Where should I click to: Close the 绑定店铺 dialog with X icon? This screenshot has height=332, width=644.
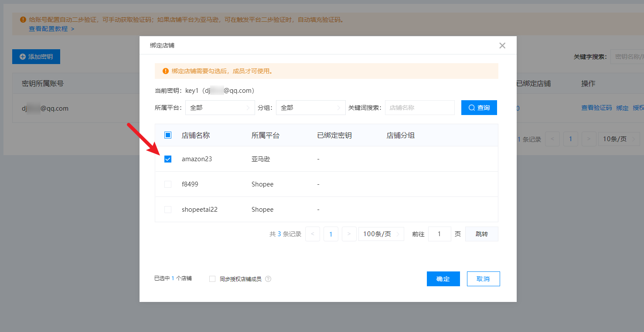point(502,45)
